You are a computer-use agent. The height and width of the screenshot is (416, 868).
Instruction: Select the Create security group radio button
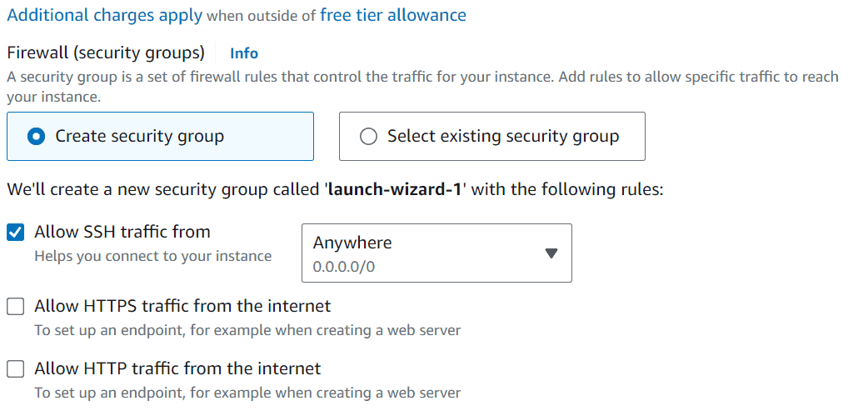pyautogui.click(x=36, y=137)
